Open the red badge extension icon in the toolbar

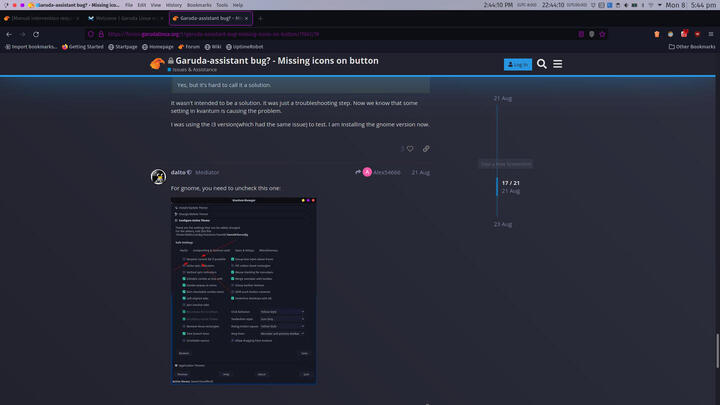(x=684, y=34)
